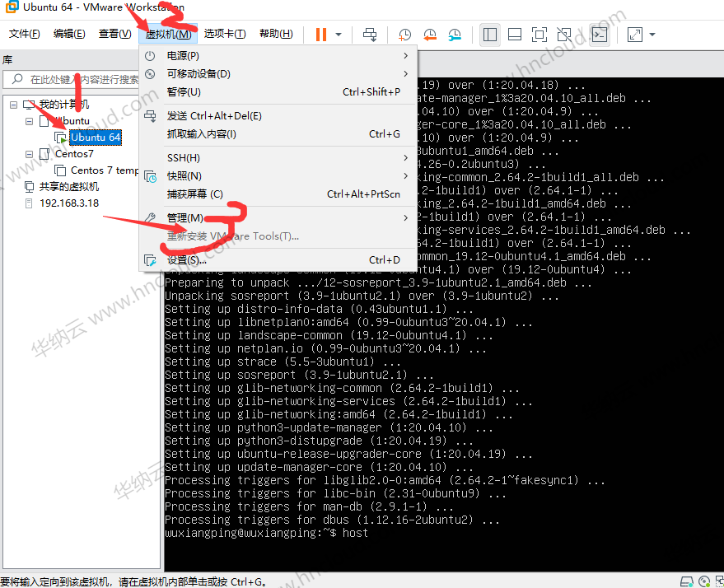Image resolution: width=724 pixels, height=588 pixels.
Task: Toggle the thumbnail bar icon in the toolbar
Action: coord(514,35)
